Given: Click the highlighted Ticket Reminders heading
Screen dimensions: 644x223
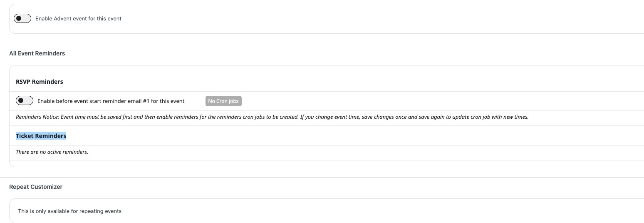Looking at the screenshot, I should pos(41,136).
